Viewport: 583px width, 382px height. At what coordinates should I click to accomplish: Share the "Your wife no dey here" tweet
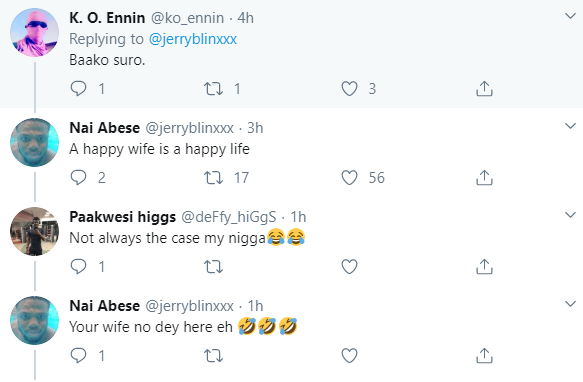tap(484, 355)
